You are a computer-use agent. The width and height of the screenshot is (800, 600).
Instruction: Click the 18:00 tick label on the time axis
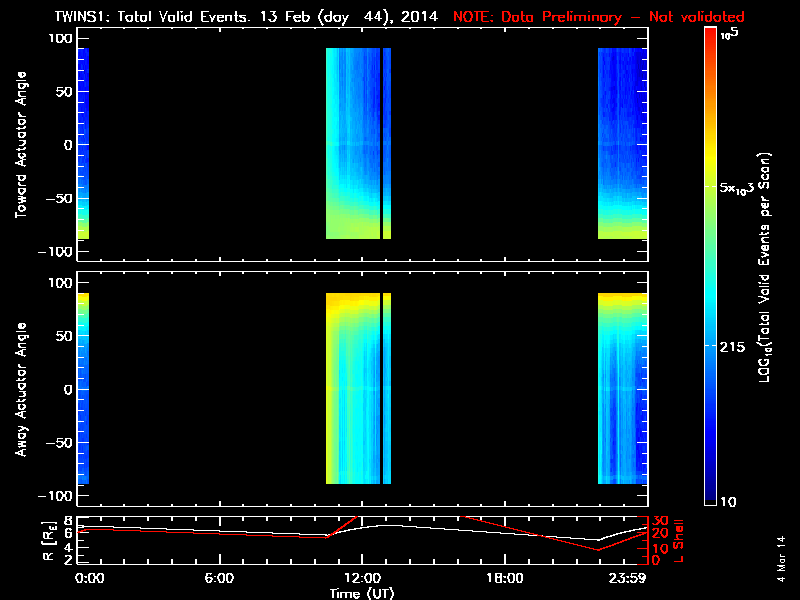pyautogui.click(x=504, y=579)
